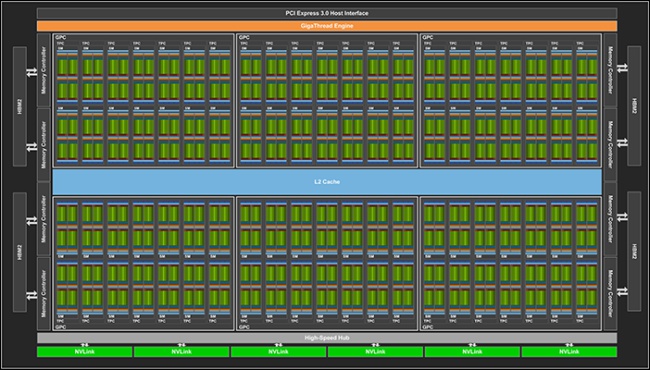
Task: Select the gray High-Speed Hub bar
Action: coord(327,338)
